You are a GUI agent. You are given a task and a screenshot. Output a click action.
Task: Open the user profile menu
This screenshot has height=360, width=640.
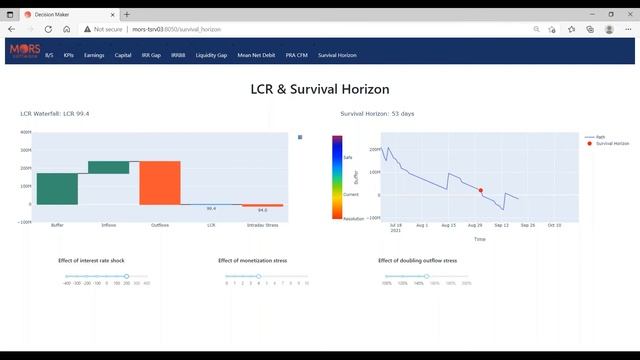[x=609, y=29]
